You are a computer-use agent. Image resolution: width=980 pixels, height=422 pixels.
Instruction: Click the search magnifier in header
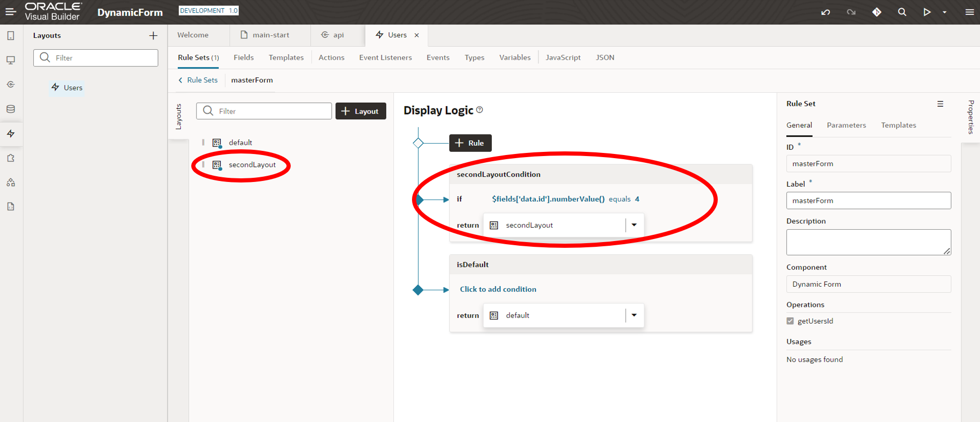pyautogui.click(x=902, y=12)
